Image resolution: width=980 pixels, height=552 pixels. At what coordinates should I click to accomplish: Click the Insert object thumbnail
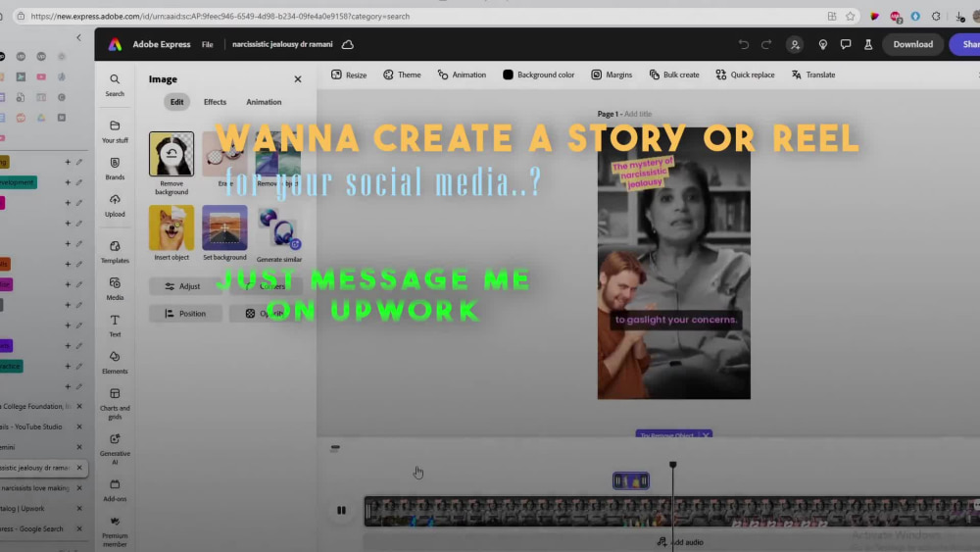tap(171, 227)
